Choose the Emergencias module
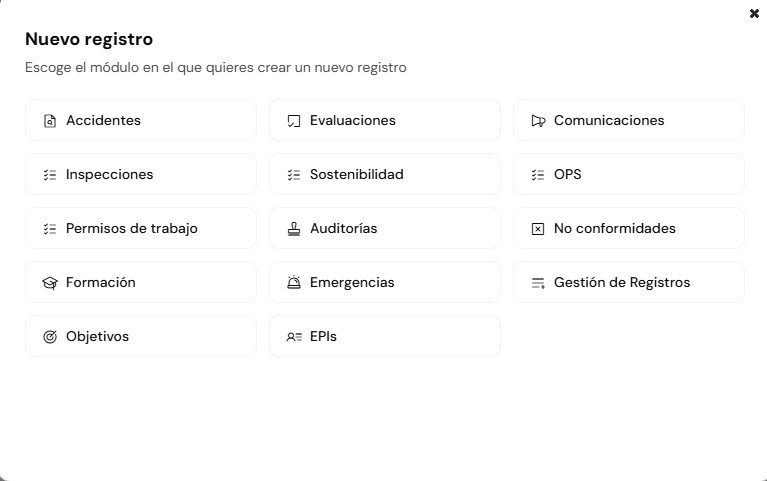767x481 pixels. click(384, 282)
